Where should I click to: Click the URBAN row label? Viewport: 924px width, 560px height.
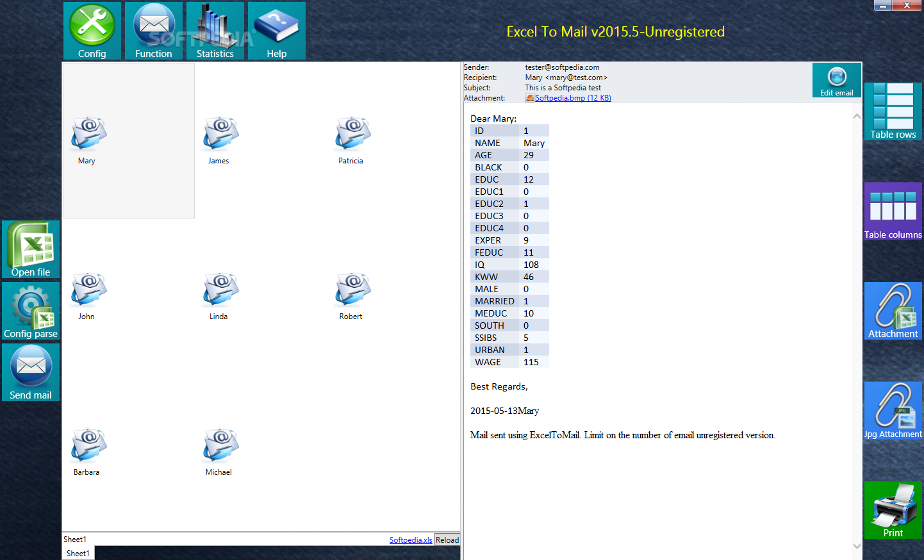(490, 350)
